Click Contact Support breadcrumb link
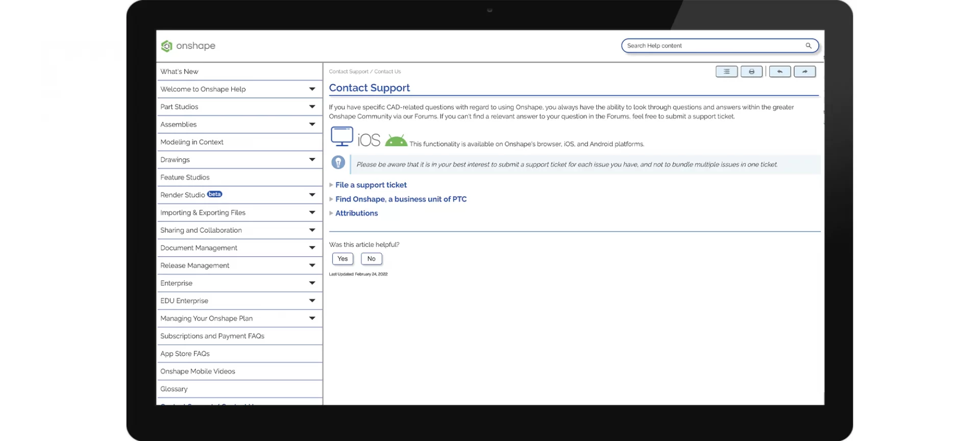Image resolution: width=980 pixels, height=441 pixels. point(349,71)
